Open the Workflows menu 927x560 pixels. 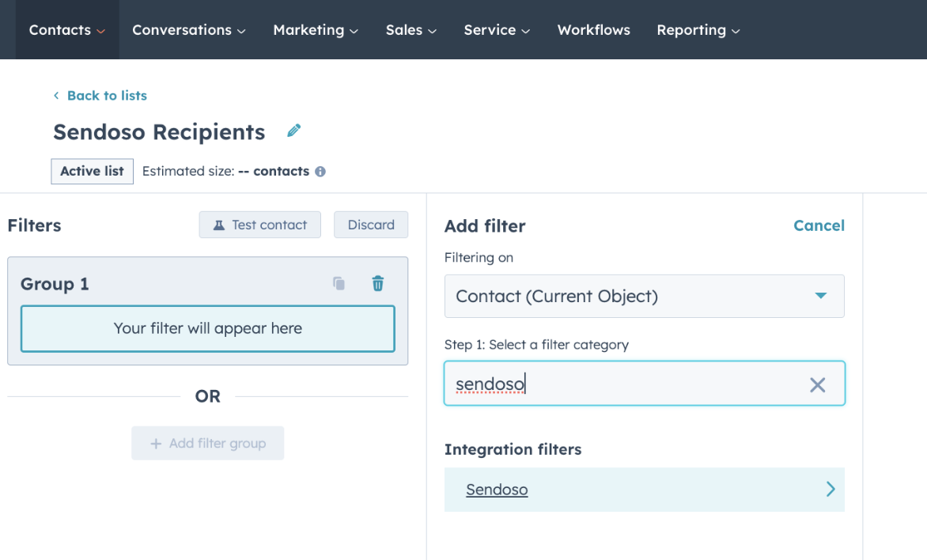tap(593, 30)
